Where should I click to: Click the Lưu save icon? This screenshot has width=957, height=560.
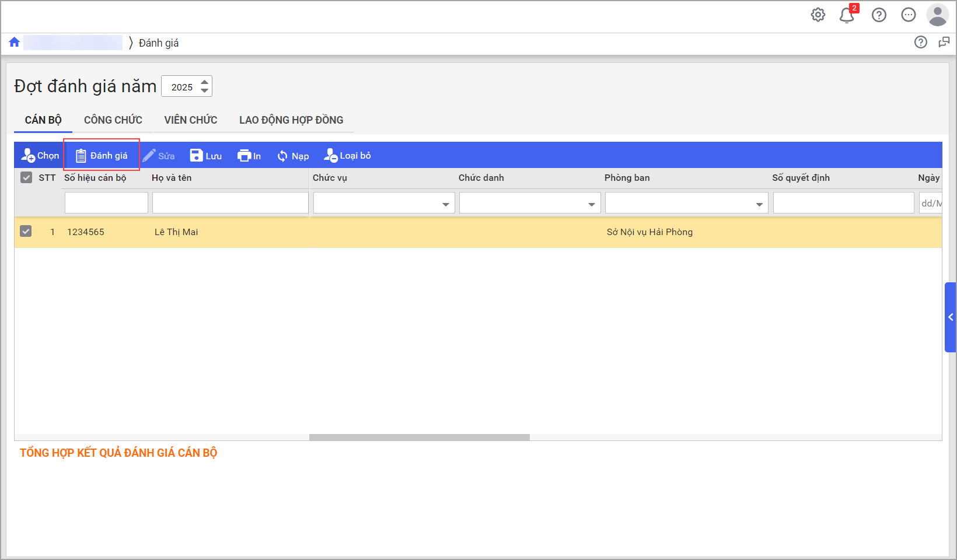(196, 156)
